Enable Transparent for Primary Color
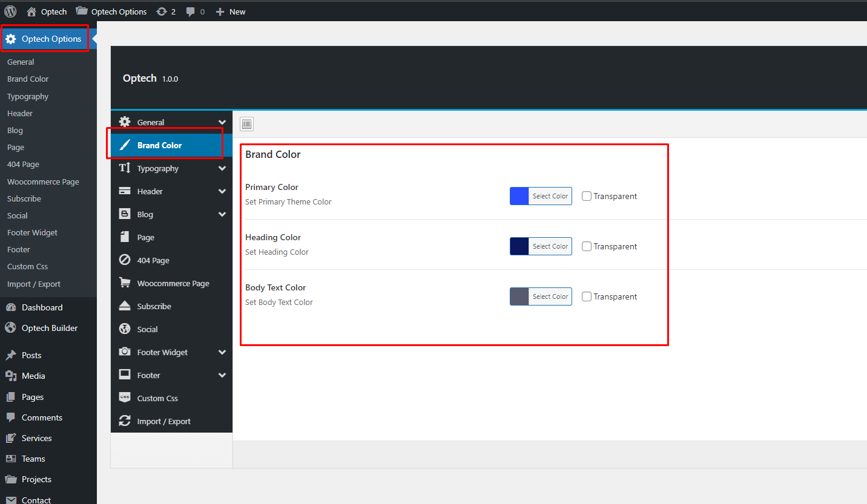This screenshot has height=504, width=867. click(x=587, y=196)
